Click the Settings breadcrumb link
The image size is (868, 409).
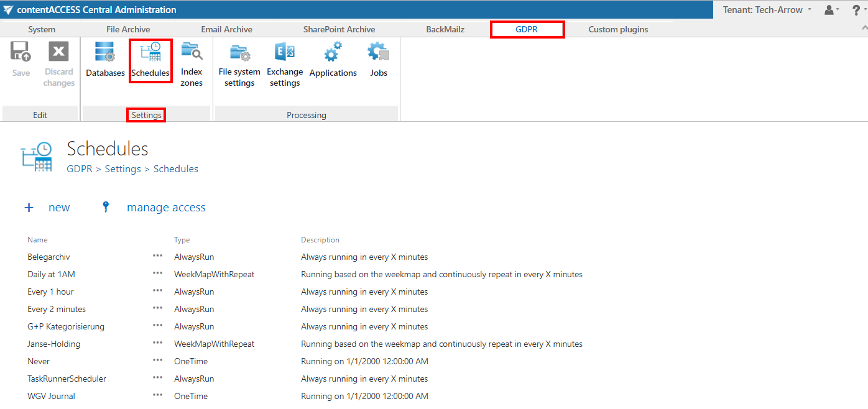[x=122, y=169]
